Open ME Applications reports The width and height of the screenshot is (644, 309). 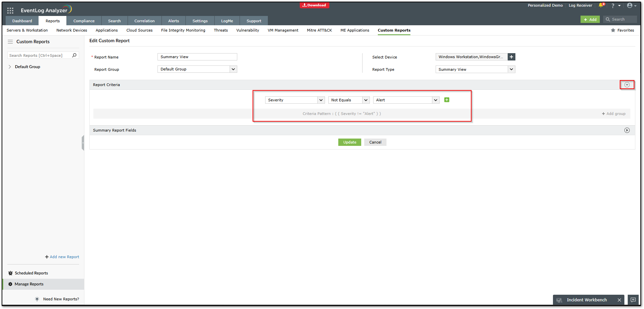(355, 30)
